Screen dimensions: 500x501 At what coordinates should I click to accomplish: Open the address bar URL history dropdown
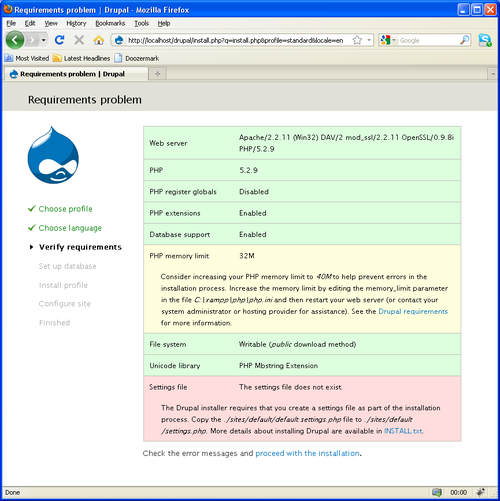[x=369, y=40]
